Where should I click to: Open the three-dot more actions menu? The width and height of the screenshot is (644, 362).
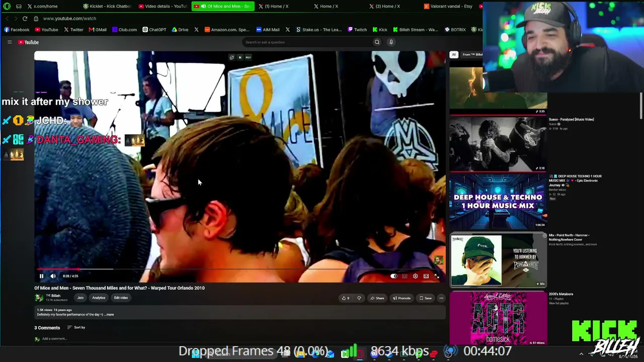coord(441,298)
